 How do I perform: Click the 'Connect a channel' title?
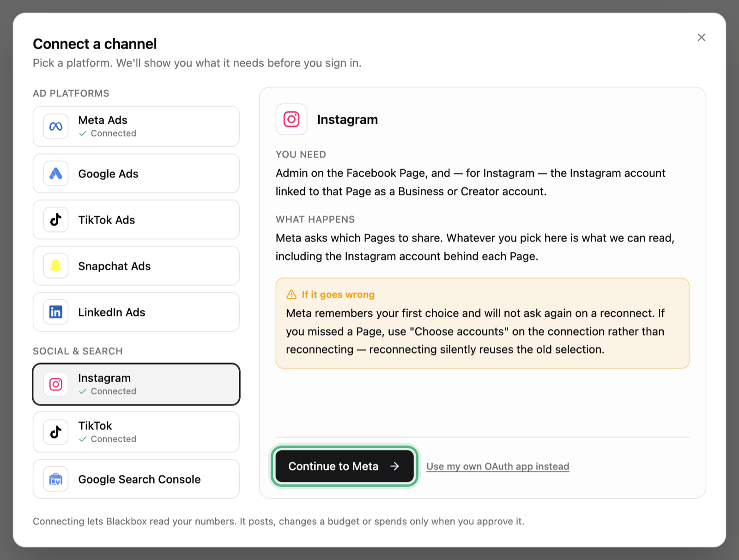click(x=95, y=44)
